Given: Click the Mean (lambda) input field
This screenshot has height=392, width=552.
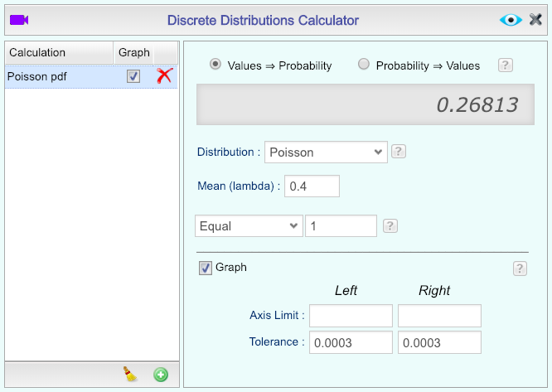Looking at the screenshot, I should pos(312,186).
